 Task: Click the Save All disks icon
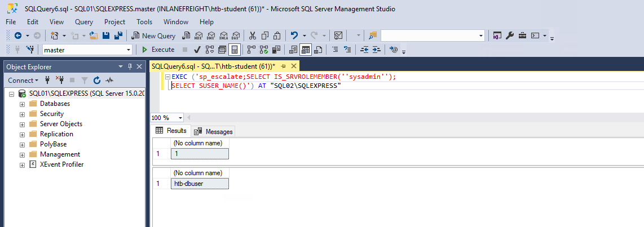(x=119, y=35)
